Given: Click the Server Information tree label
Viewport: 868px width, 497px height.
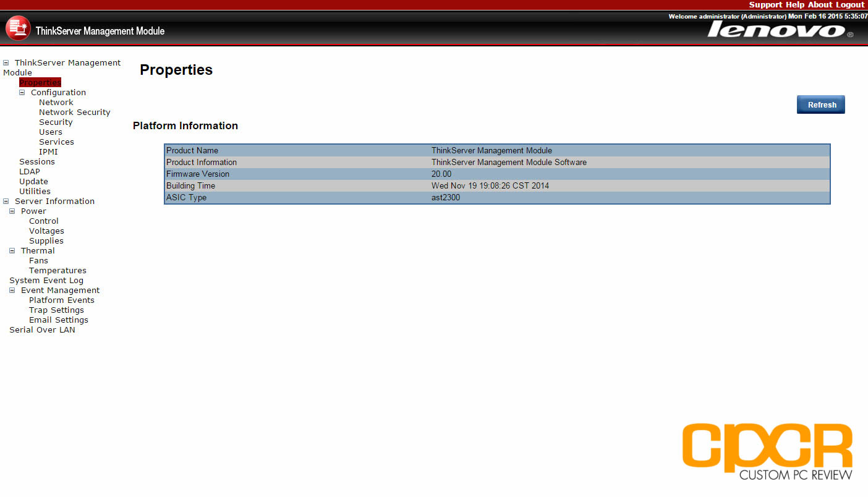Looking at the screenshot, I should tap(54, 202).
